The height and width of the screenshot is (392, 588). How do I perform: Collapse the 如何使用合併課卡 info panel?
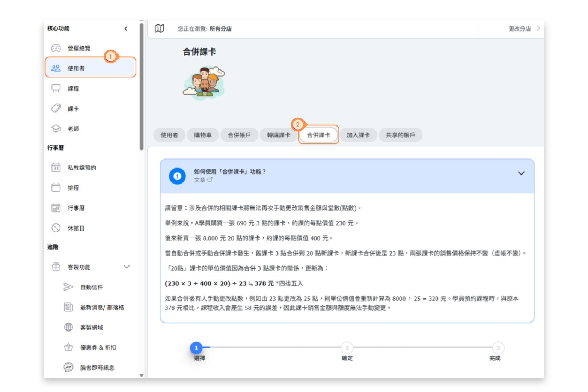coord(521,173)
